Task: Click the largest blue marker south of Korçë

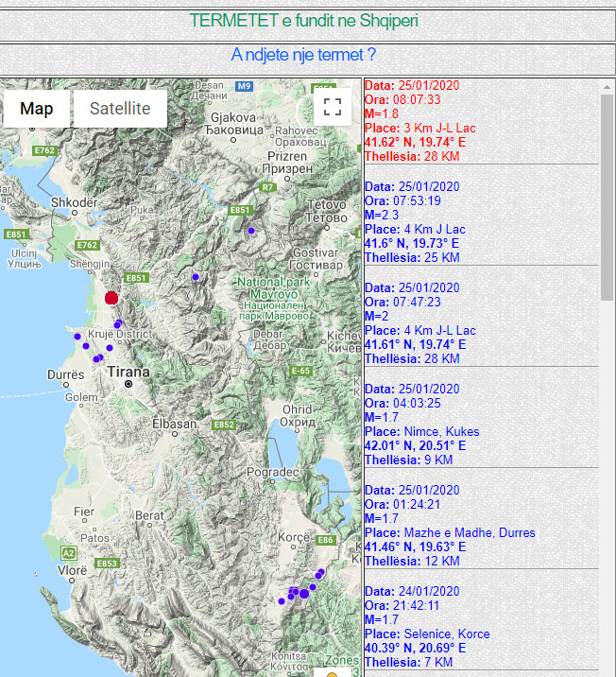Action: (303, 594)
